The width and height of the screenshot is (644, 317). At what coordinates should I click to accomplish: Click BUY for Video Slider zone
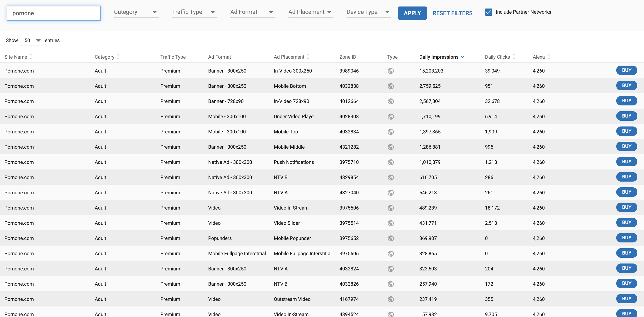point(626,223)
